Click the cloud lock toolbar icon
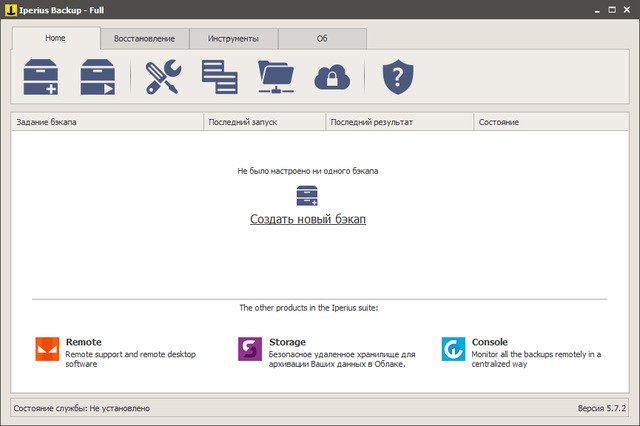640x426 pixels. [331, 77]
